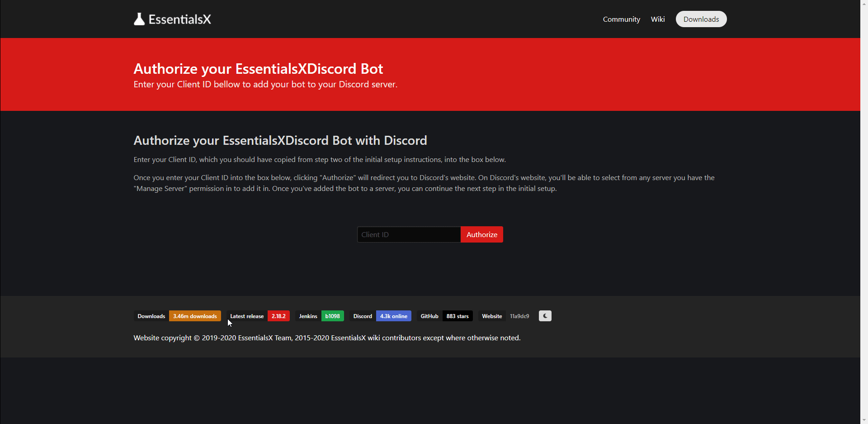Click the Website 11a9dc9 commit badge
The height and width of the screenshot is (424, 868).
[519, 316]
